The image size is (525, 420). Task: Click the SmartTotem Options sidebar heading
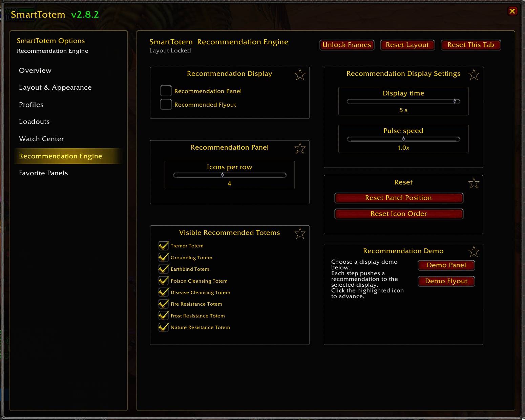[51, 41]
